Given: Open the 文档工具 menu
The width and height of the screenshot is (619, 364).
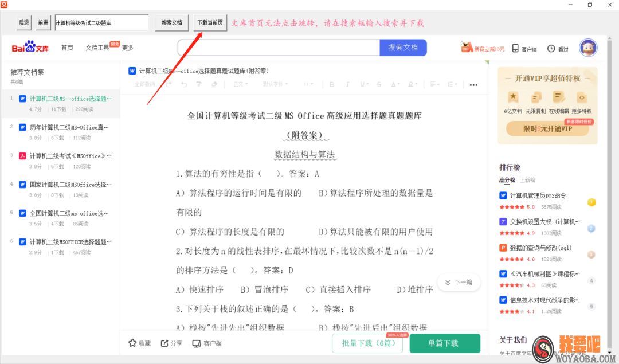Looking at the screenshot, I should (x=97, y=48).
